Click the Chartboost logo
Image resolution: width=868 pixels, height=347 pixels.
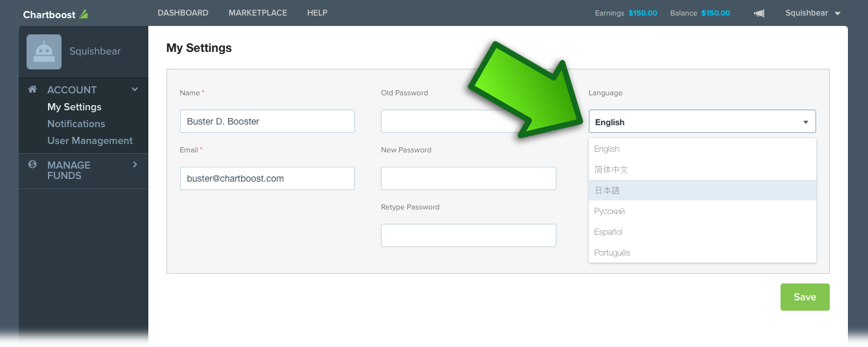tap(55, 14)
